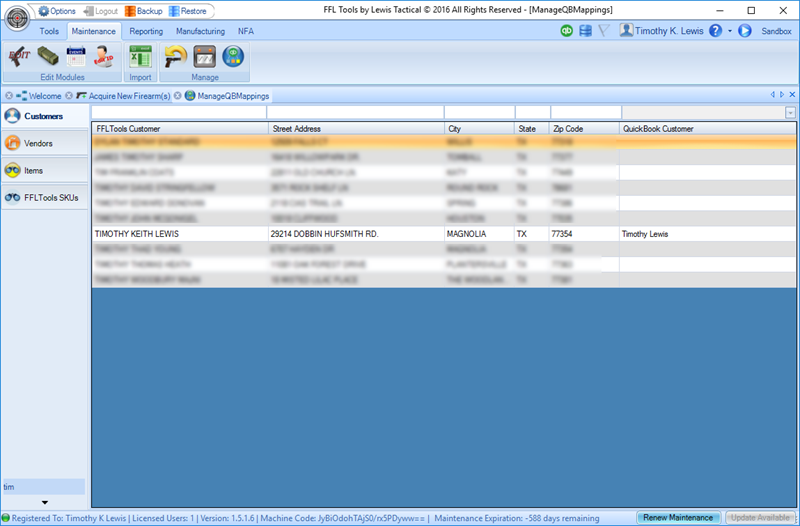
Task: Click the City filter field
Action: pos(480,112)
